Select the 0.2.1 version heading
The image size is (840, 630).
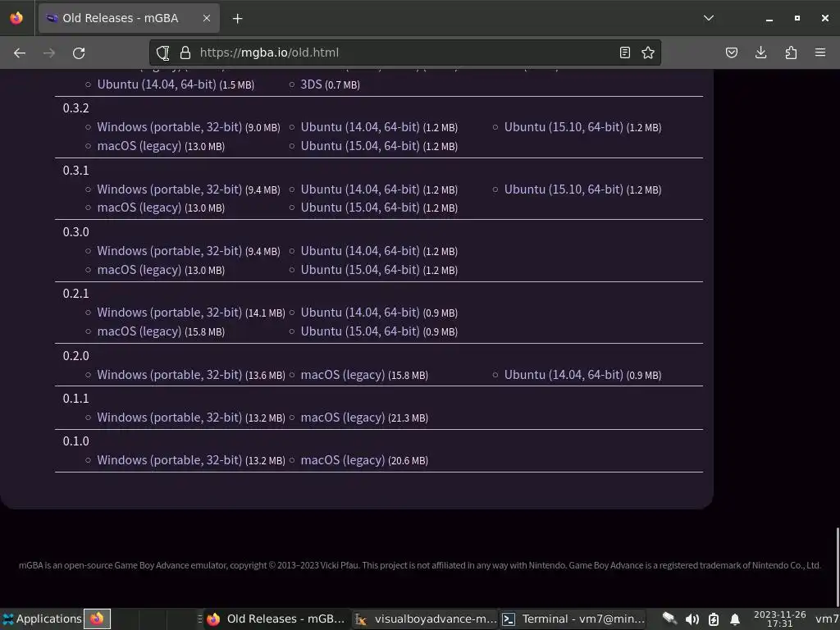(x=76, y=293)
